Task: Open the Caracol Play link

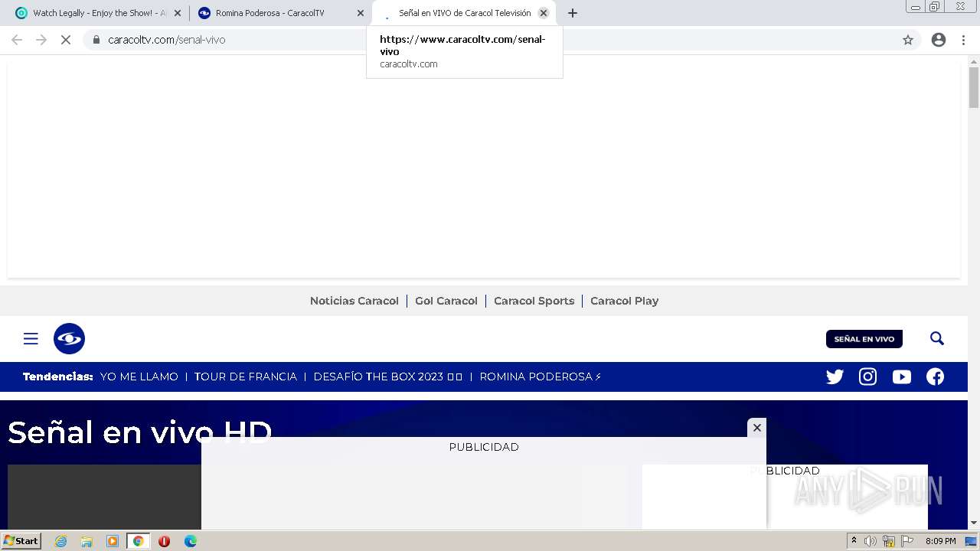Action: pos(624,301)
